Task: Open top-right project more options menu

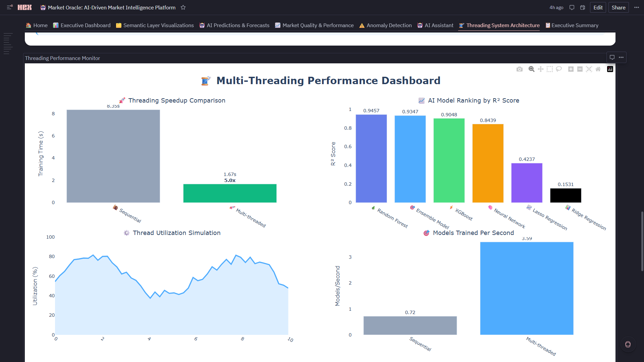Action: coord(637,7)
